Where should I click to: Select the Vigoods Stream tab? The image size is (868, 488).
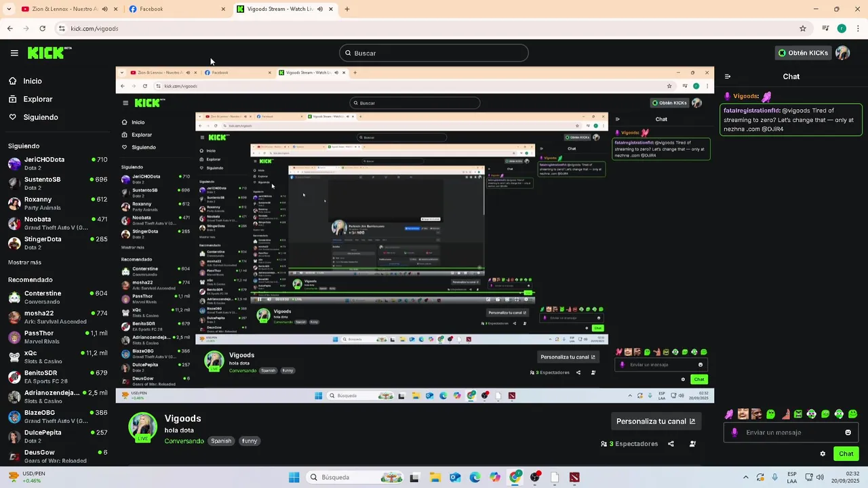285,9
